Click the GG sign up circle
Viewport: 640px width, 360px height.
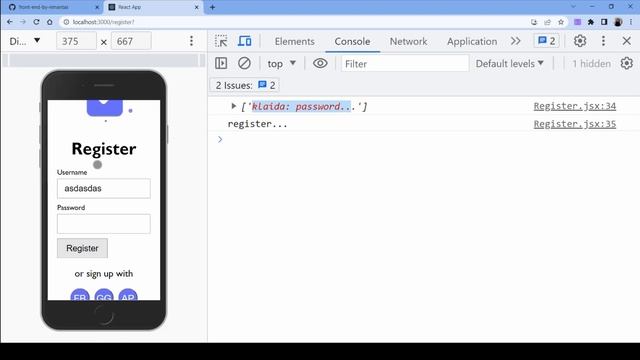coord(104,295)
